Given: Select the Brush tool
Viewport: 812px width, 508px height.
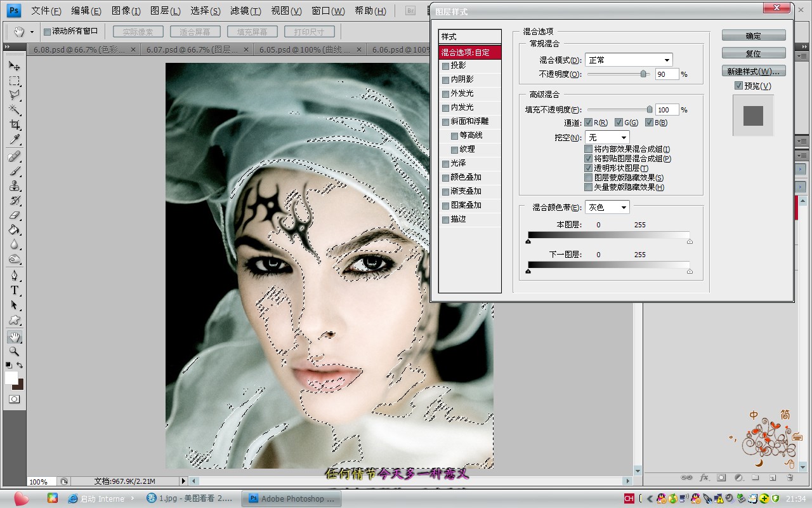Looking at the screenshot, I should [14, 171].
